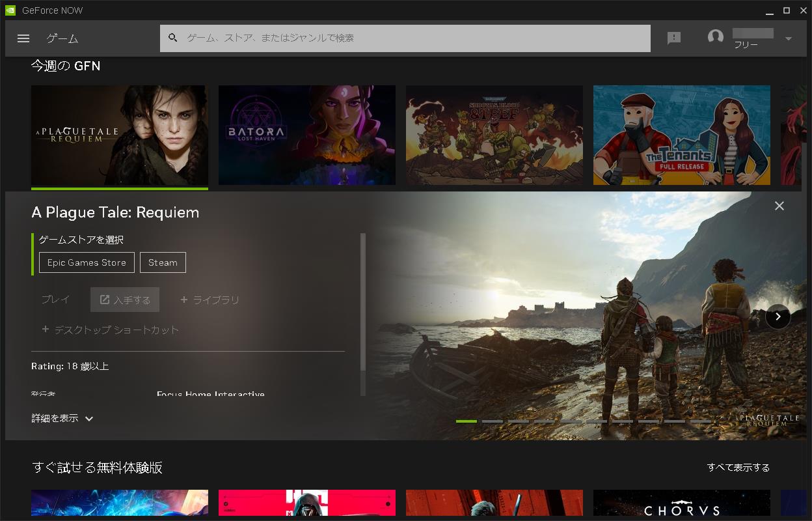The height and width of the screenshot is (521, 812).
Task: Click the search magnifier icon
Action: [173, 38]
